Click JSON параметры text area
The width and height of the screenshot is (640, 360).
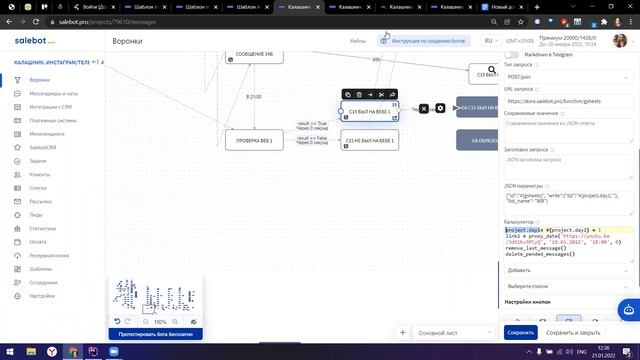[x=568, y=203]
